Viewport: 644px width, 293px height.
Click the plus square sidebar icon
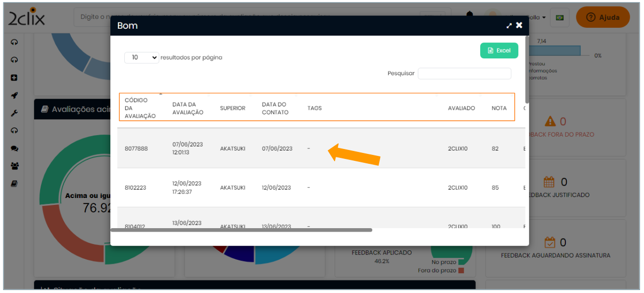(x=14, y=78)
